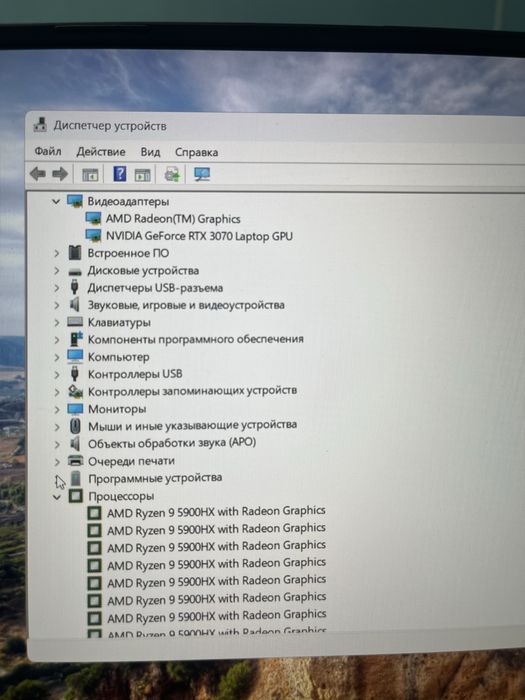525x700 pixels.
Task: Expand the Дисковые устройства category
Action: point(56,271)
